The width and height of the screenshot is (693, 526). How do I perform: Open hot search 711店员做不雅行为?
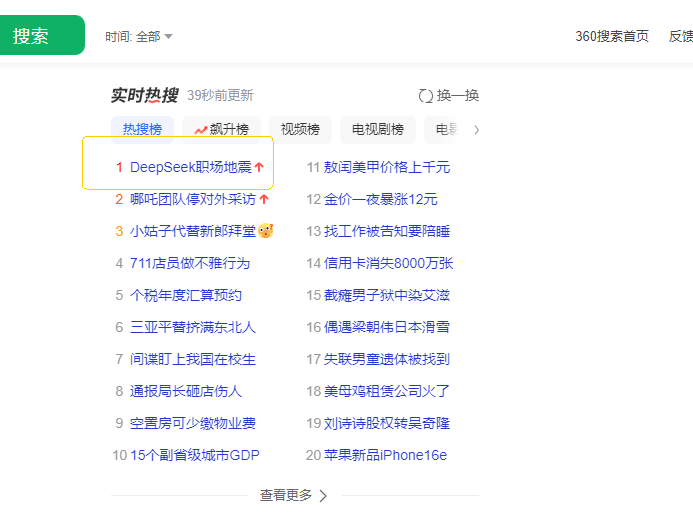pyautogui.click(x=190, y=263)
